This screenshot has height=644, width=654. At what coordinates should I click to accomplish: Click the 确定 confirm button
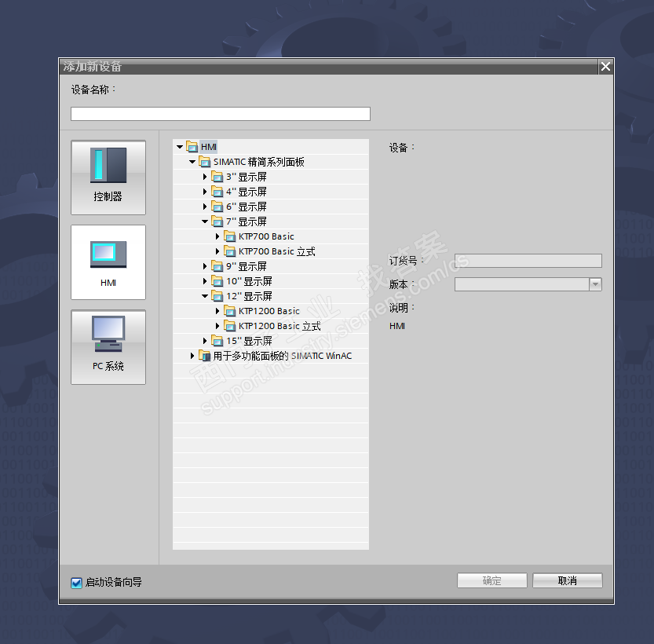[492, 580]
